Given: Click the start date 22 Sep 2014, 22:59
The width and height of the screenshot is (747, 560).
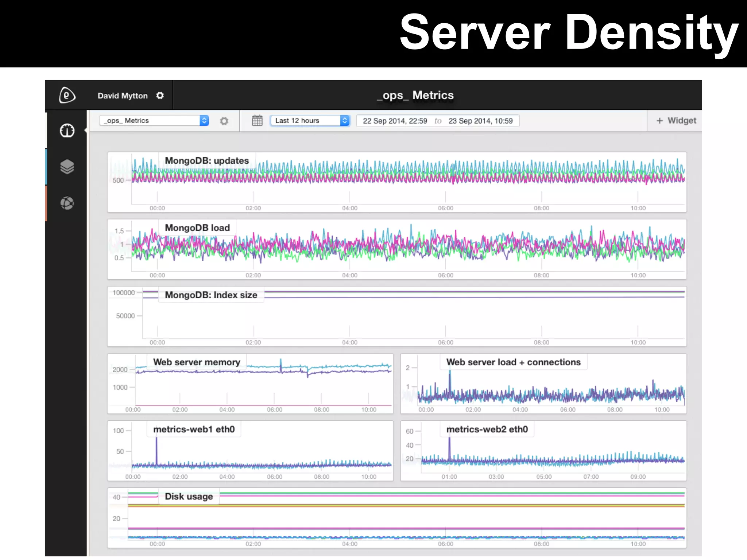Looking at the screenshot, I should click(x=395, y=121).
